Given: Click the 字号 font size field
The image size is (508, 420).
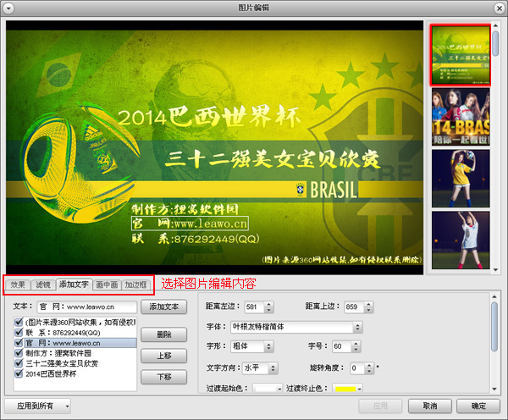Looking at the screenshot, I should pos(341,346).
